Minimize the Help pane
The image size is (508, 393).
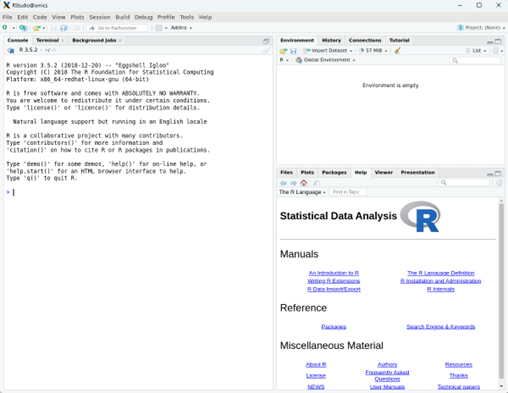490,174
